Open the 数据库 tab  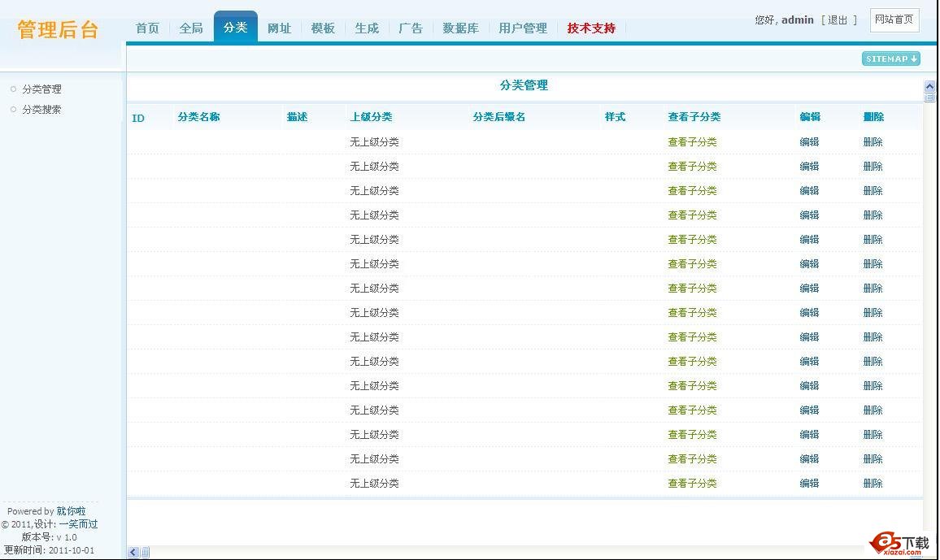click(460, 28)
